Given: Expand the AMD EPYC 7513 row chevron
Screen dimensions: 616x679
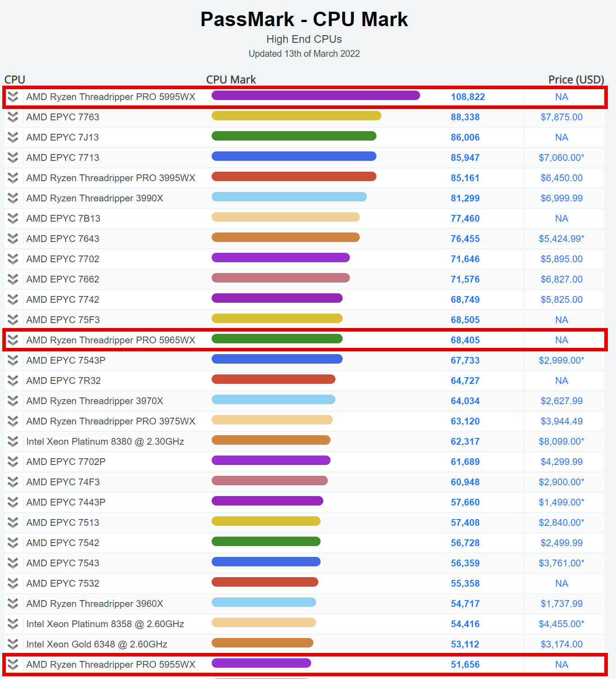Looking at the screenshot, I should click(13, 523).
